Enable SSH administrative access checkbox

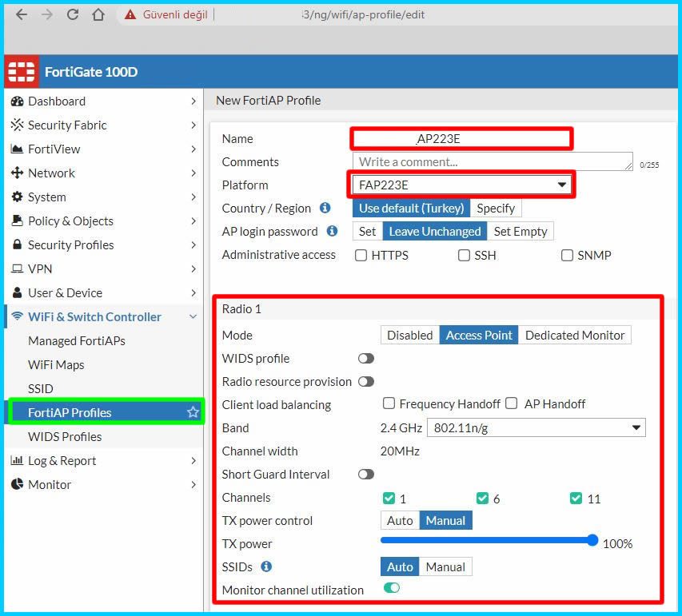tap(464, 255)
